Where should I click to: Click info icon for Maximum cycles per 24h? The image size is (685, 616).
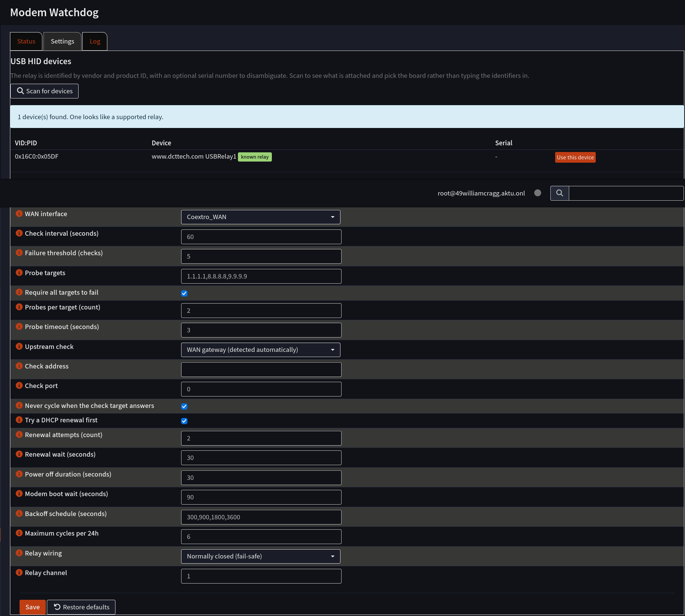pos(19,533)
